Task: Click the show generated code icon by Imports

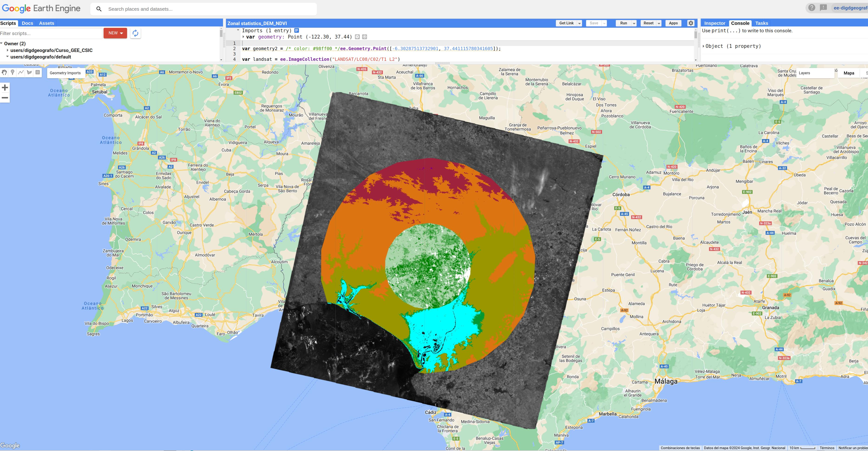Action: pyautogui.click(x=297, y=30)
